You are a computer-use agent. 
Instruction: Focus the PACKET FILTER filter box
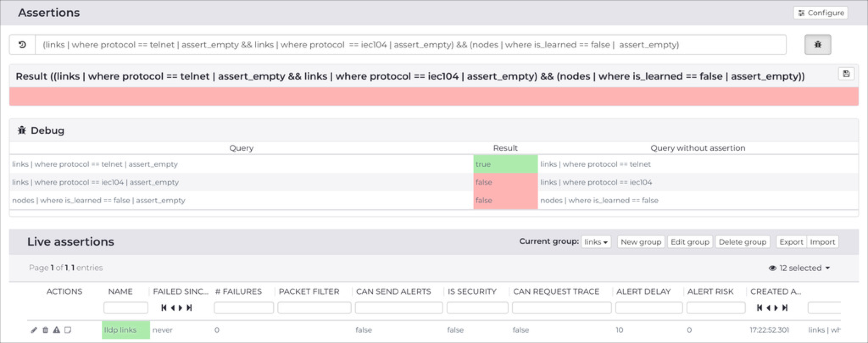(314, 308)
